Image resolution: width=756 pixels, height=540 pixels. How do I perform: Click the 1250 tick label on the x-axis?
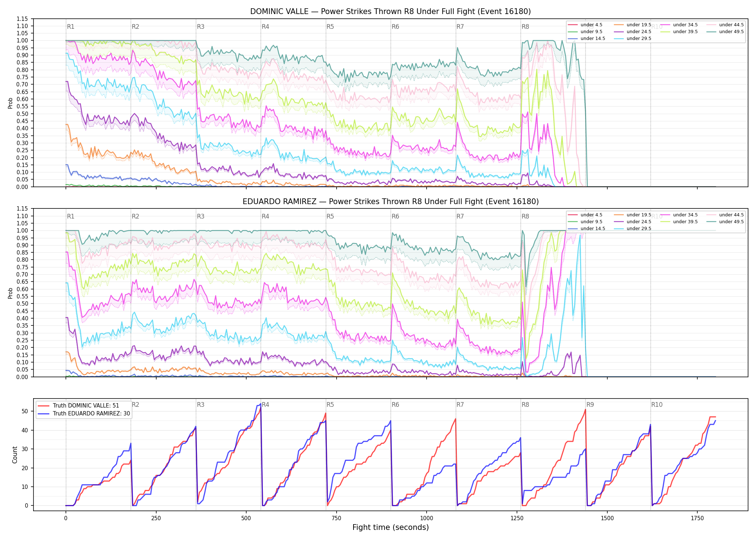517,518
